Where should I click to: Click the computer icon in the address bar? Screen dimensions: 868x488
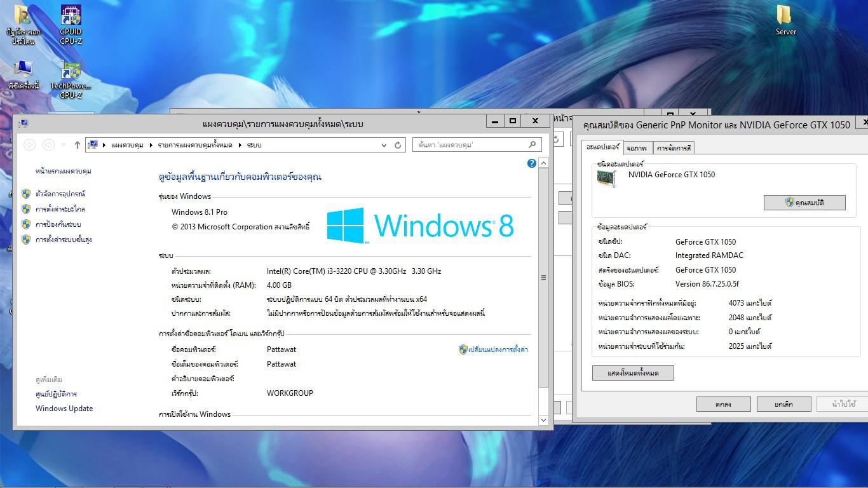pos(93,145)
